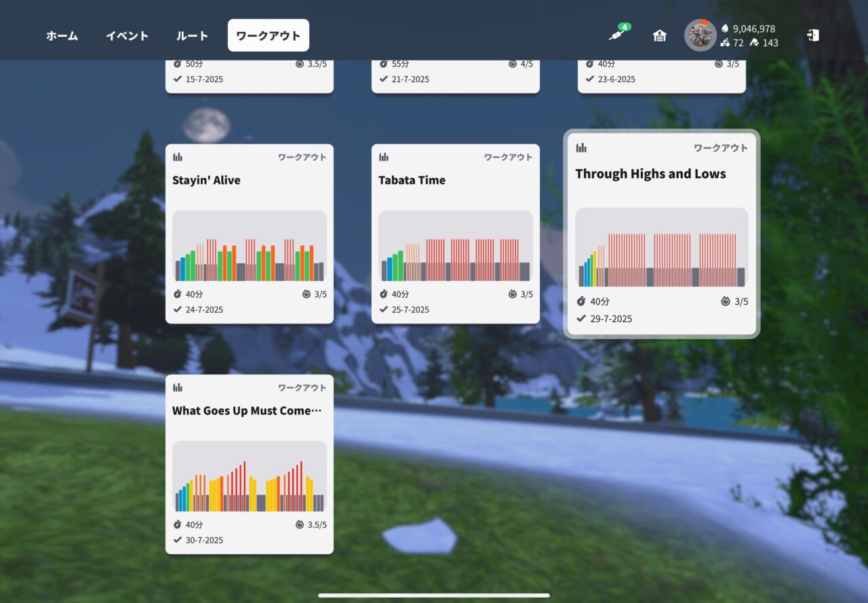Click difficulty icon on Through Highs and Lows

(x=726, y=301)
